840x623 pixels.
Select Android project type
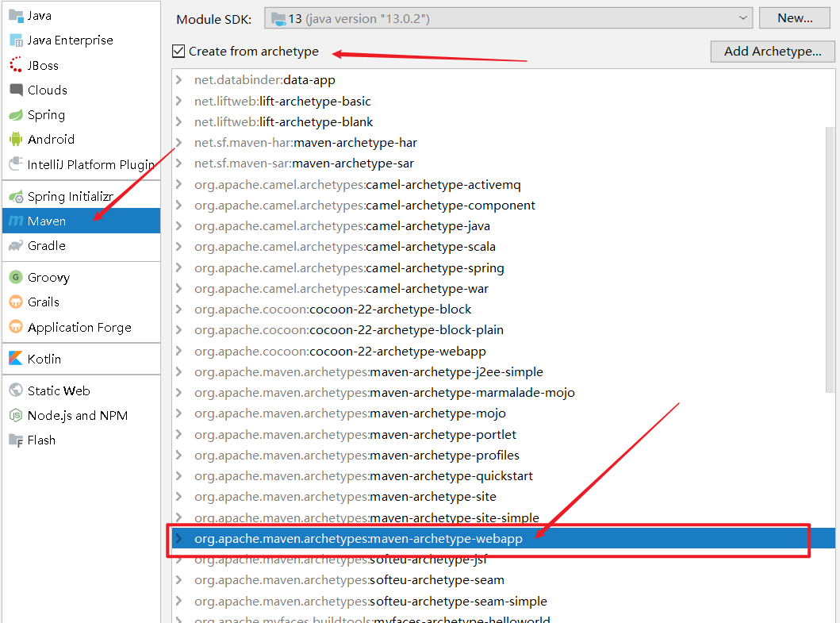pyautogui.click(x=82, y=140)
